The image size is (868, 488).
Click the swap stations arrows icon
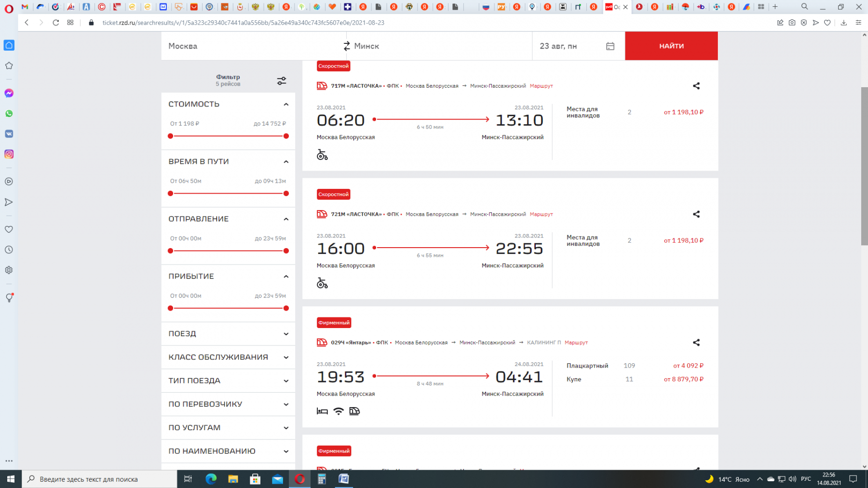click(347, 46)
